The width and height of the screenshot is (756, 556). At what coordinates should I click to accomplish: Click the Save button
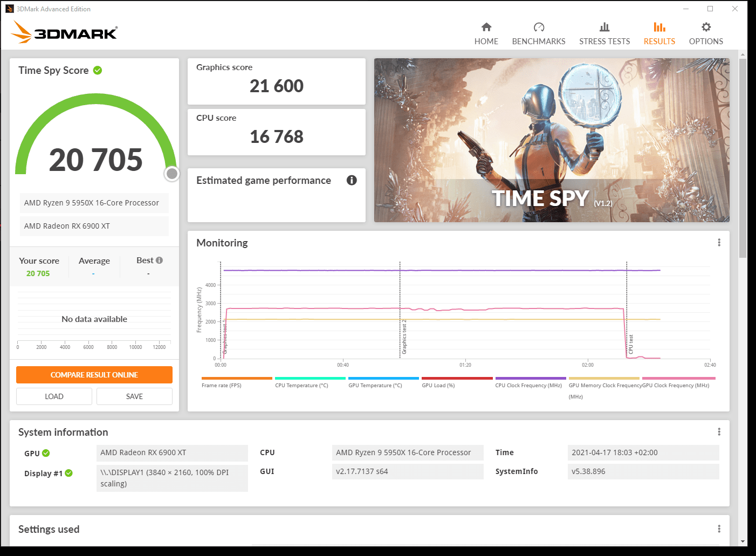[134, 396]
